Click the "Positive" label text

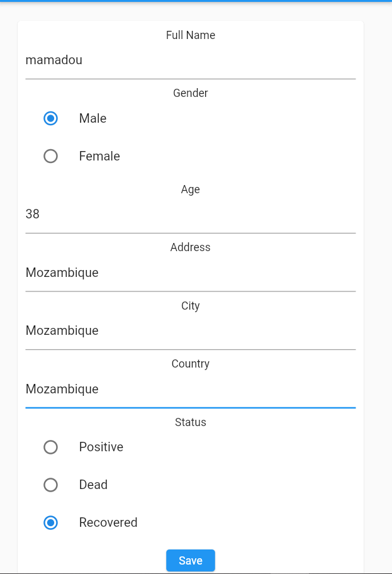tap(101, 447)
